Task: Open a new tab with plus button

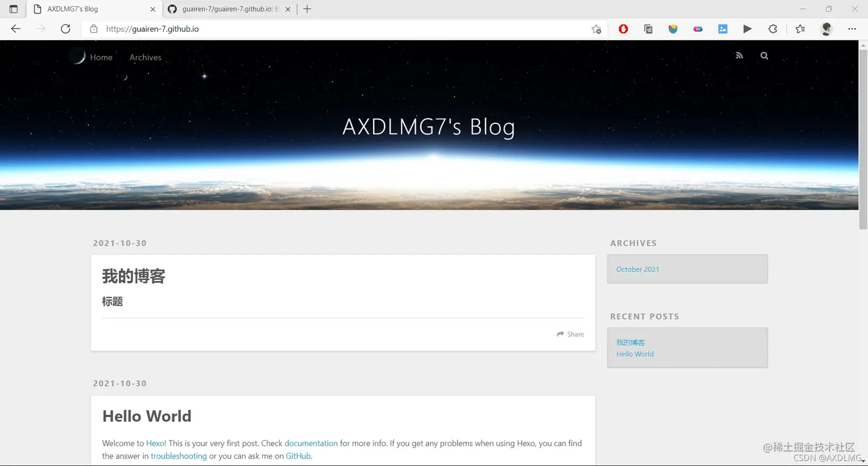Action: (307, 9)
